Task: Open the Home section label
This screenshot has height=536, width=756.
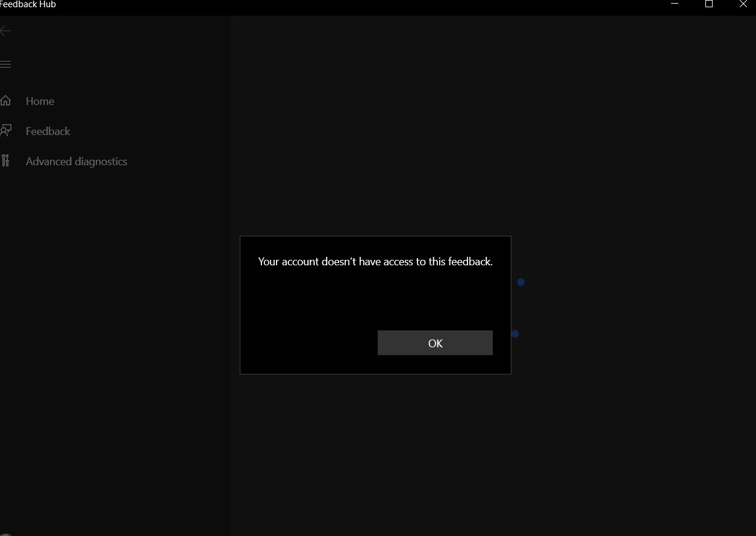Action: 40,101
